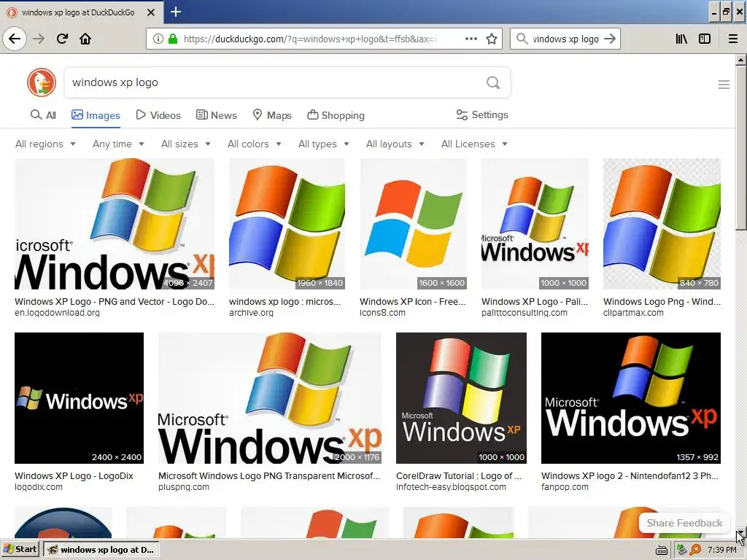Open the en.logodownload.org source link
Screen dimensions: 747x560
(57, 313)
